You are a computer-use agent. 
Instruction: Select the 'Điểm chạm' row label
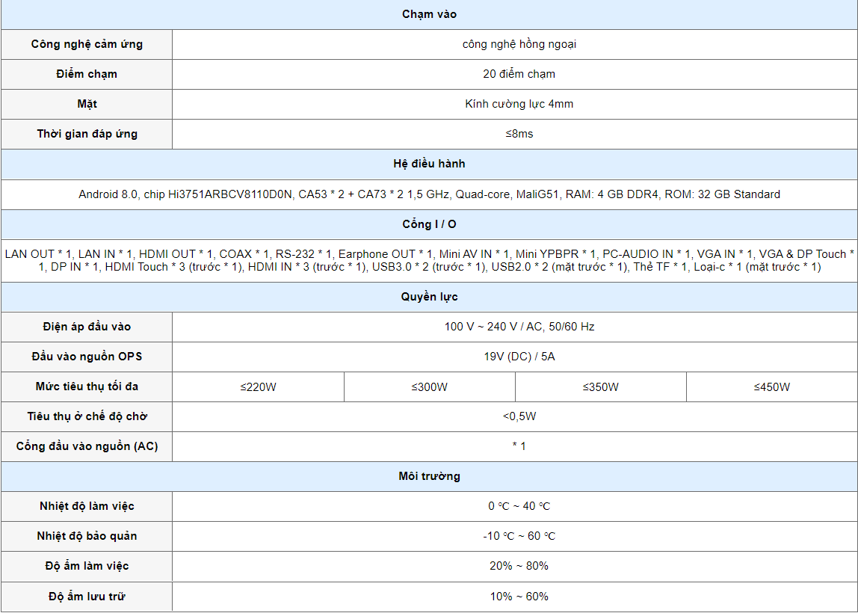[87, 74]
